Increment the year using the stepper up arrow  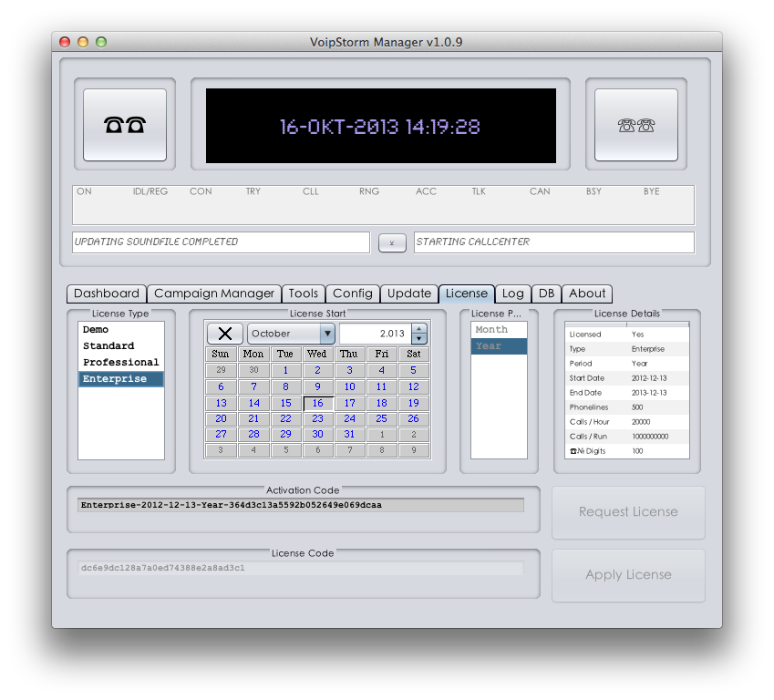419,328
